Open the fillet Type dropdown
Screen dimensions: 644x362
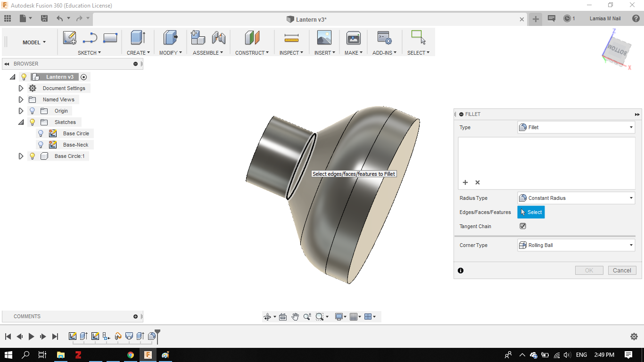(576, 127)
